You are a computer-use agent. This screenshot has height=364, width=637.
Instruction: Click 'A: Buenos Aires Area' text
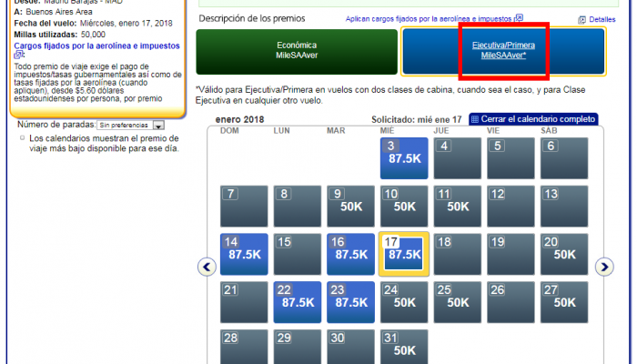(x=53, y=12)
